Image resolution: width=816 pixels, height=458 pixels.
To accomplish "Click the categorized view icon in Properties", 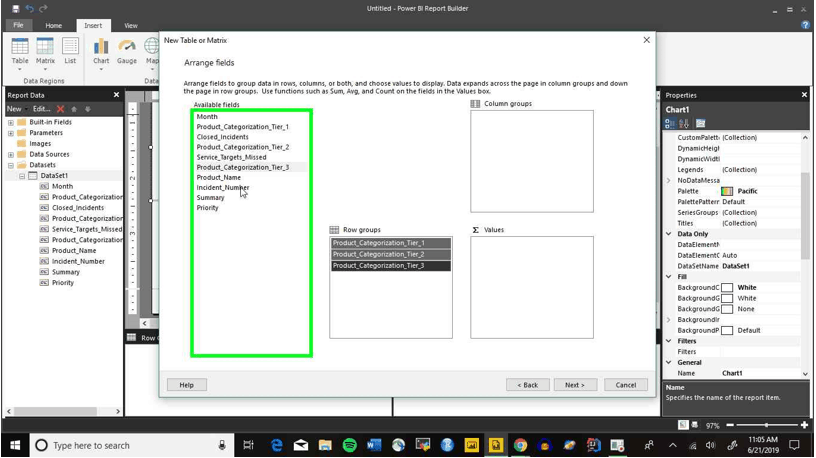I will pyautogui.click(x=670, y=123).
